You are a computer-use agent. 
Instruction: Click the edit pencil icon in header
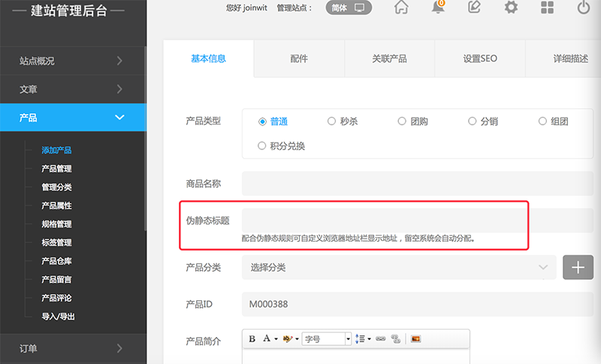pos(474,8)
